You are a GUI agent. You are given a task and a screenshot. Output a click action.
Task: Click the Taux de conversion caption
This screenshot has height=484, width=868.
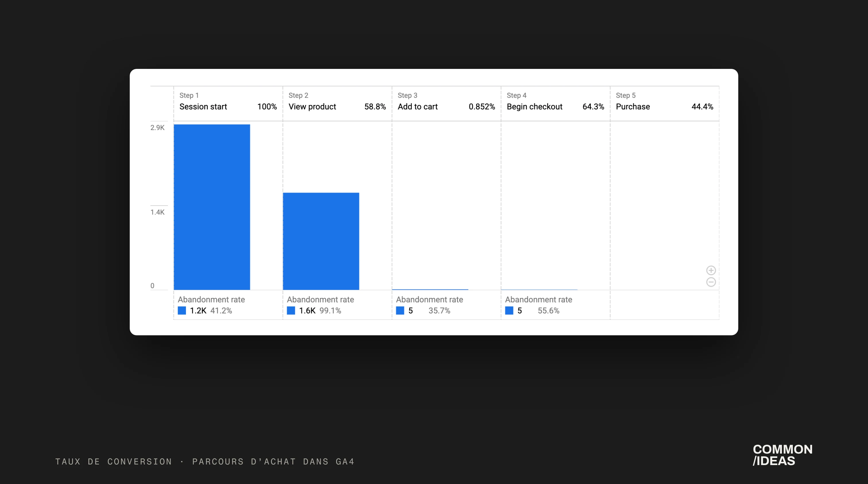point(205,461)
